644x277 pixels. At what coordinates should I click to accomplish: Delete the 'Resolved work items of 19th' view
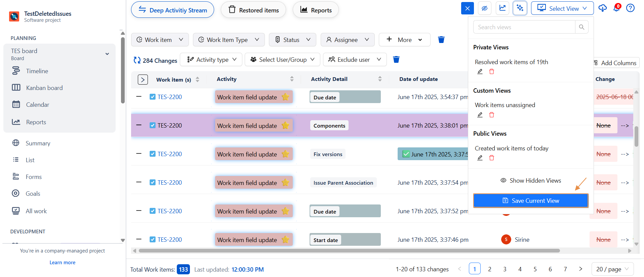[491, 72]
